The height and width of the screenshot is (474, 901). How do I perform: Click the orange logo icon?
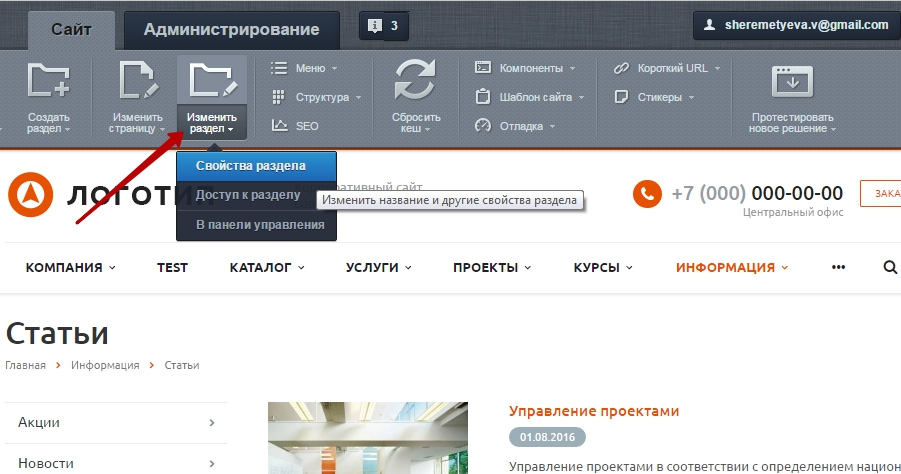(29, 194)
